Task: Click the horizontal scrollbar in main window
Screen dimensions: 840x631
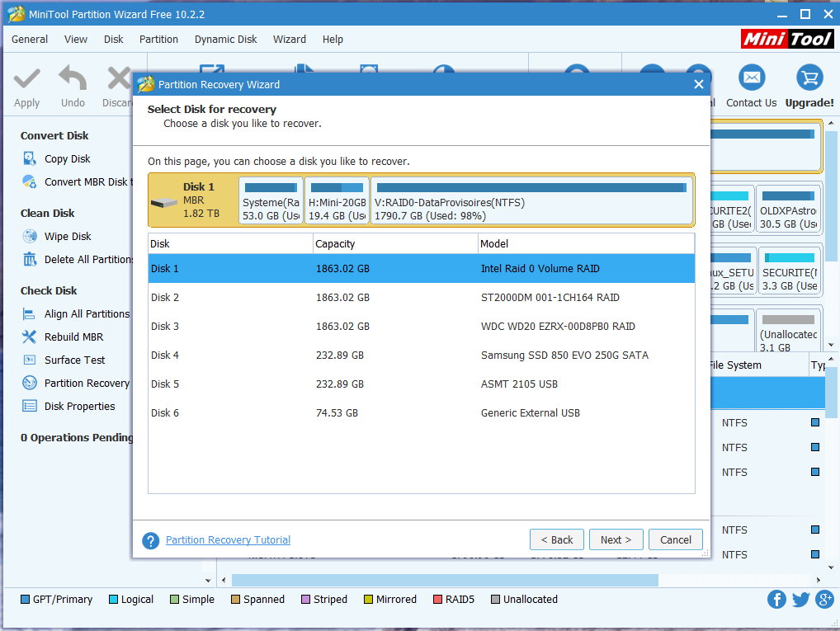Action: (445, 580)
